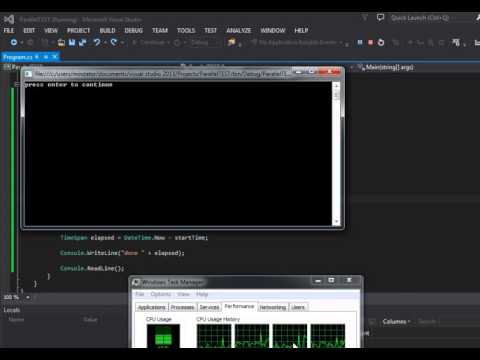The width and height of the screenshot is (480, 360).
Task: Undo with the toolbar Undo arrow
Action: [97, 42]
